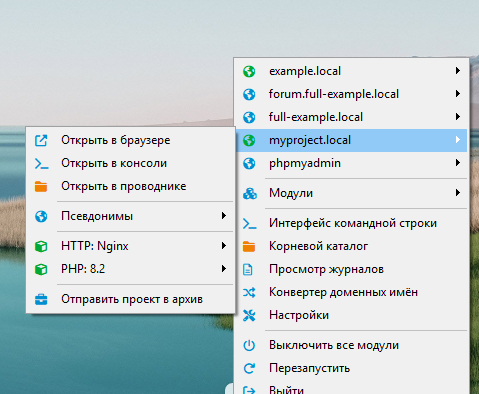Click the green globe icon beside myproject.local
Viewport: 479px width, 394px height.
click(249, 140)
